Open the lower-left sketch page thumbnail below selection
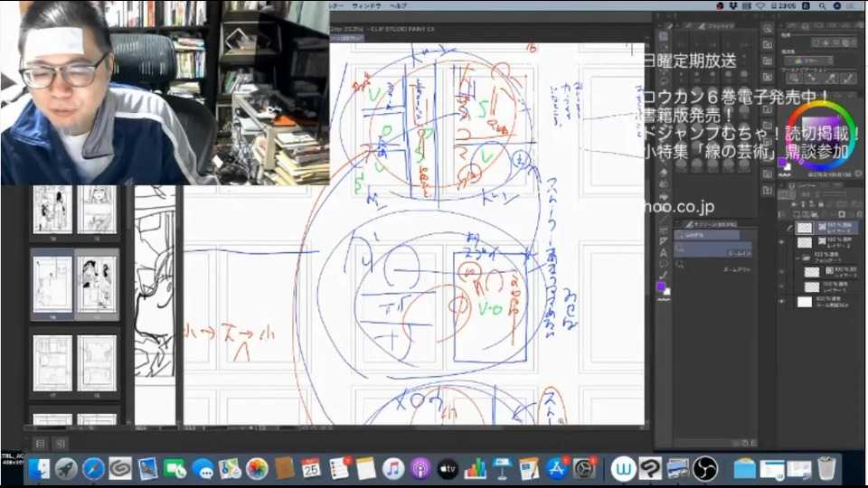868x488 pixels. click(52, 363)
